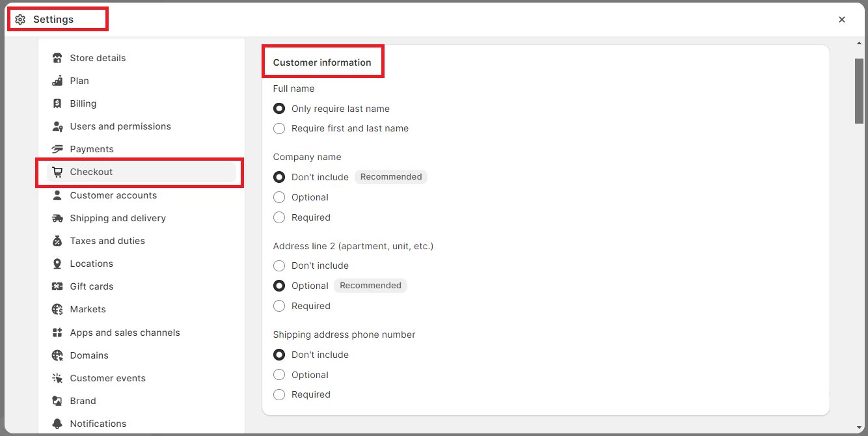Image resolution: width=868 pixels, height=436 pixels.
Task: Click the Customer events entry
Action: (x=107, y=377)
